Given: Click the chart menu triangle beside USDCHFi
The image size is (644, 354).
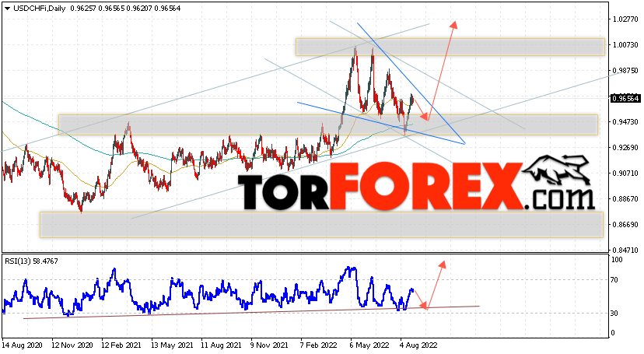Looking at the screenshot, I should tap(7, 9).
